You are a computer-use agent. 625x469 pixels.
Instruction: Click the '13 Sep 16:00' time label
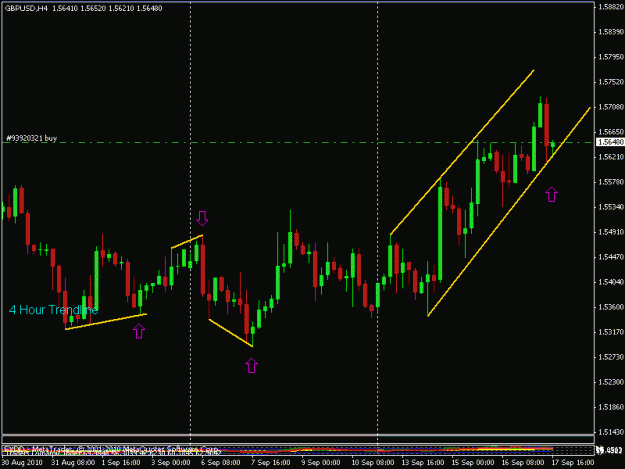click(x=423, y=463)
